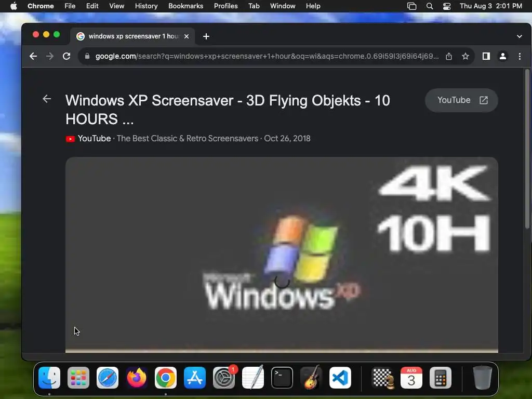Click the YouTube source label
Image resolution: width=532 pixels, height=399 pixels.
pos(95,138)
